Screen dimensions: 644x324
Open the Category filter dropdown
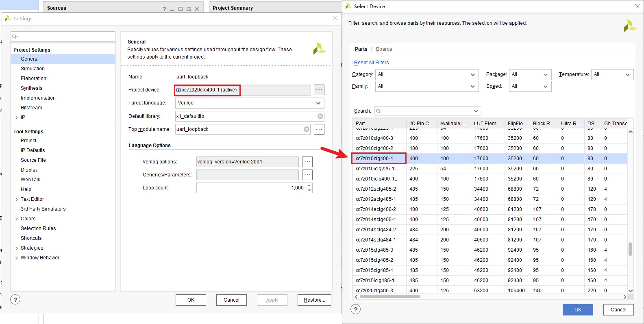pyautogui.click(x=472, y=74)
